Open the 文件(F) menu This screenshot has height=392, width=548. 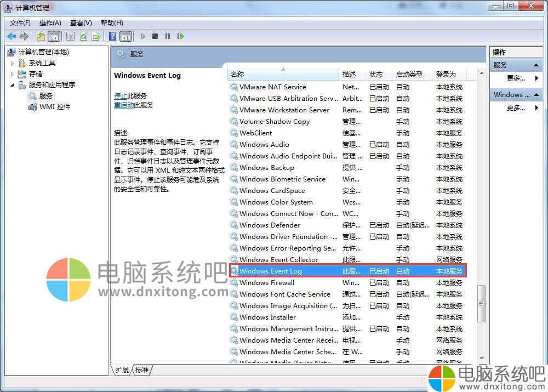tap(20, 23)
